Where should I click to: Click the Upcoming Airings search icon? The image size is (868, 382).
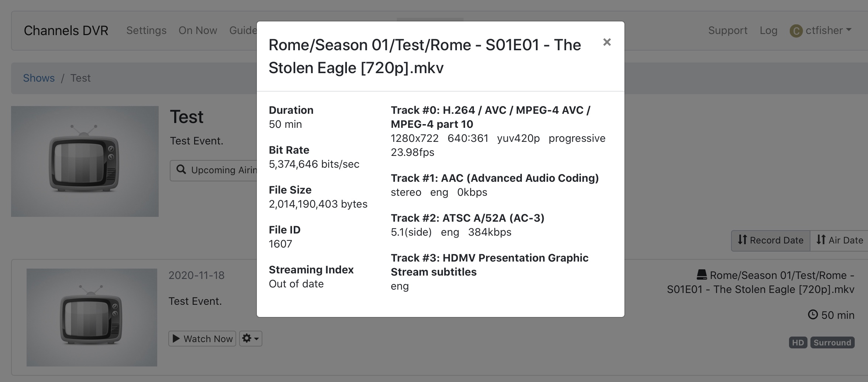coord(181,170)
